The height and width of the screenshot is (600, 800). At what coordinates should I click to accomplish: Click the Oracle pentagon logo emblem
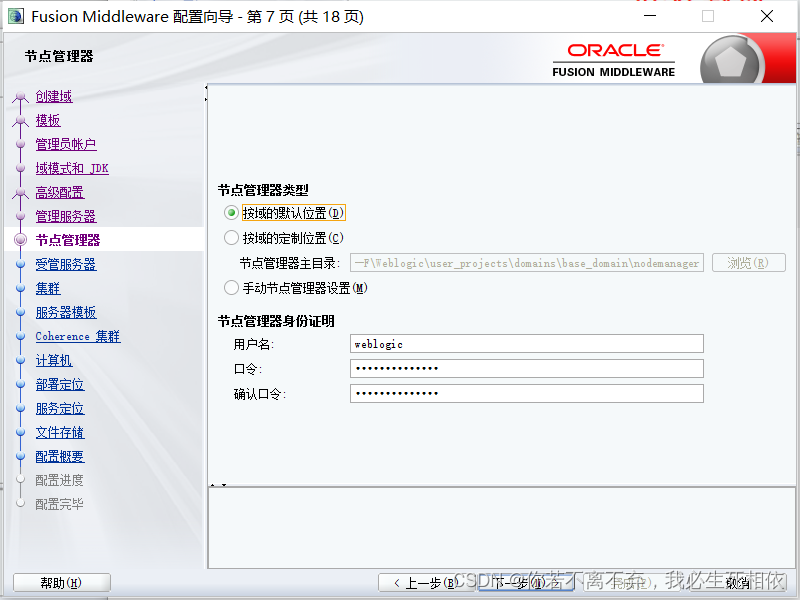point(733,62)
